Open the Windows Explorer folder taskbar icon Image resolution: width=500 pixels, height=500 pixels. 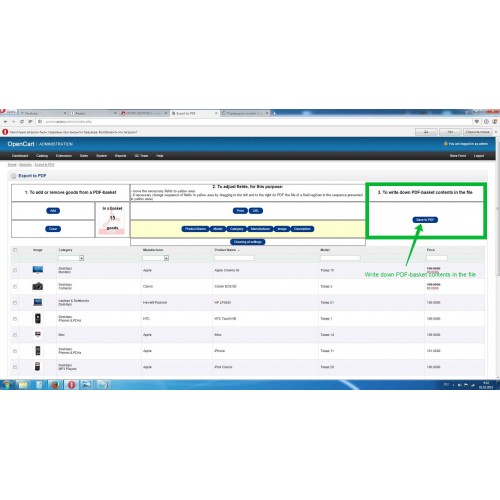23,385
